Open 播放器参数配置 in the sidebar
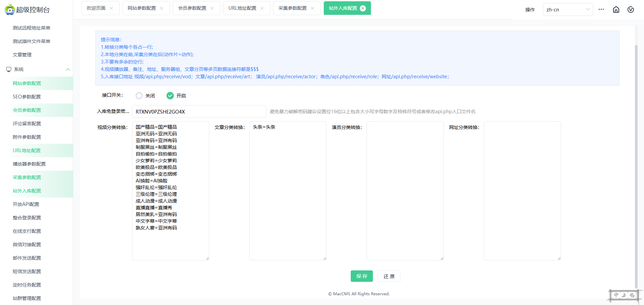The image size is (644, 305). coord(29,164)
